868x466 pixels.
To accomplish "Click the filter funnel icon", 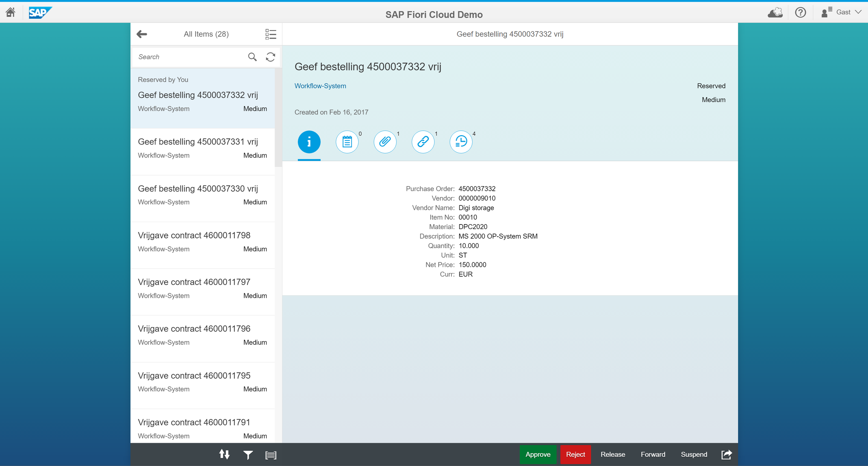I will coord(248,455).
